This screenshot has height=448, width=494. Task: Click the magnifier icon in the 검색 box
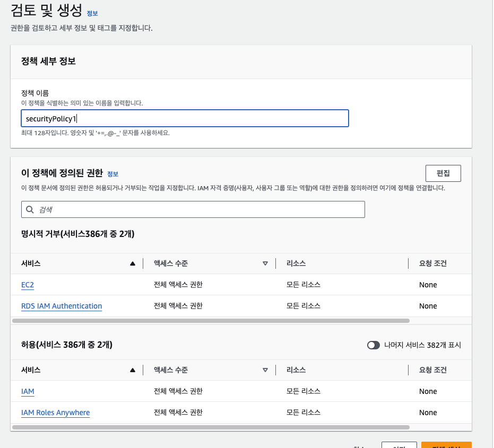pos(30,209)
